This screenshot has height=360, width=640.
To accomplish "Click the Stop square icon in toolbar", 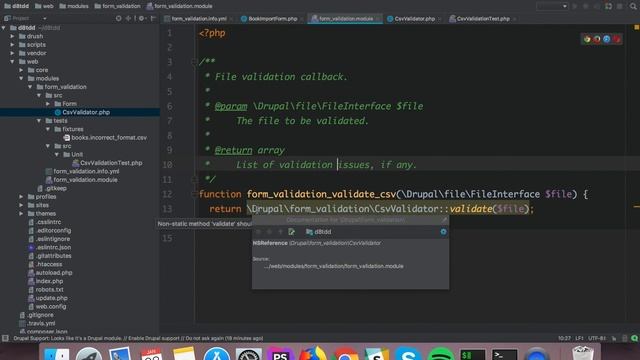I will (620, 6).
